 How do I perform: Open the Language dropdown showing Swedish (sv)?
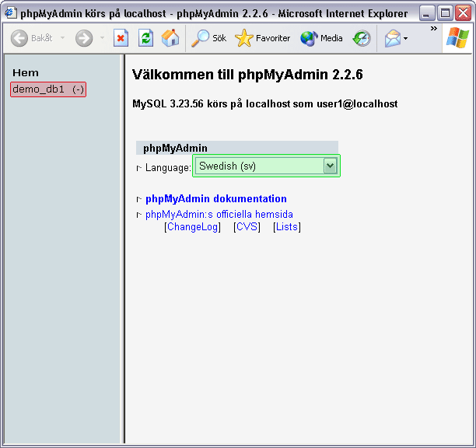coord(266,166)
